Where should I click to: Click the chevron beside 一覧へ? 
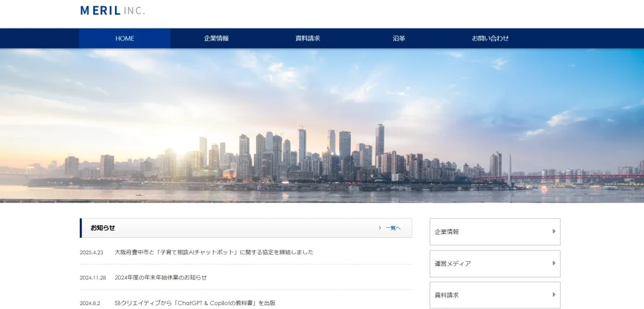coord(380,228)
